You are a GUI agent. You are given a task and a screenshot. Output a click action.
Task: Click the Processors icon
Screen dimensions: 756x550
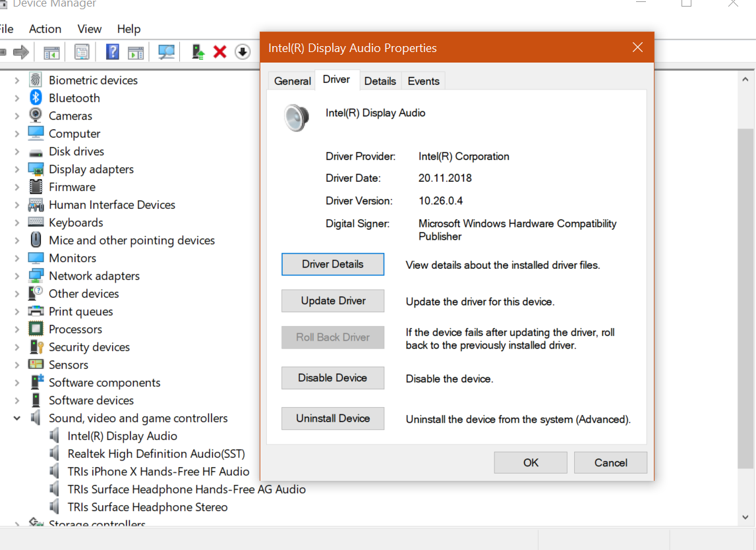click(x=36, y=329)
